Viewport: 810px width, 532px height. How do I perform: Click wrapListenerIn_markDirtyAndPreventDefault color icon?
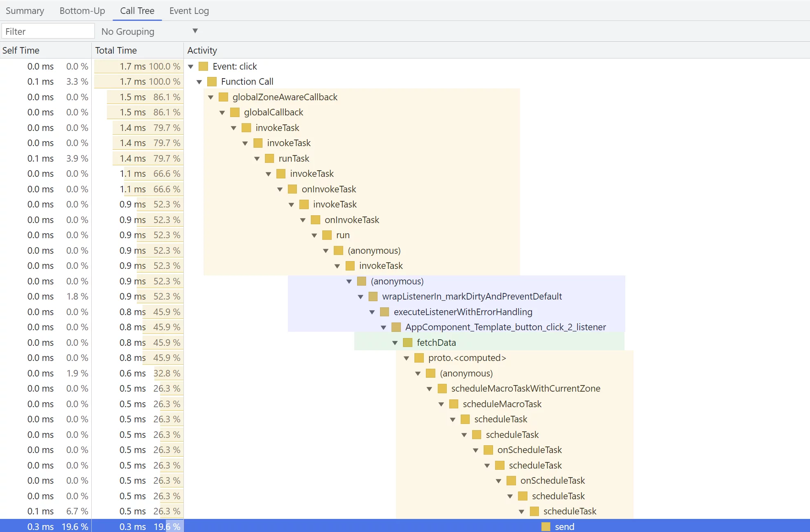coord(373,296)
